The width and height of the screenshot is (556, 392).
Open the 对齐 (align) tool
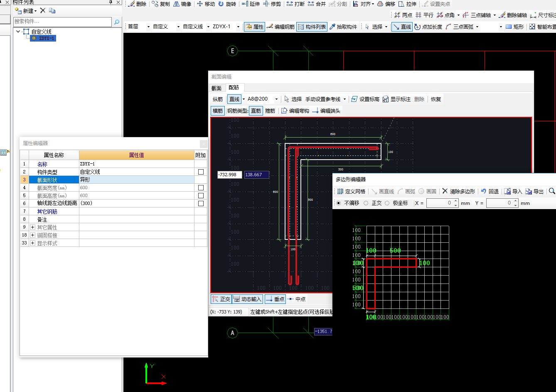(x=364, y=4)
